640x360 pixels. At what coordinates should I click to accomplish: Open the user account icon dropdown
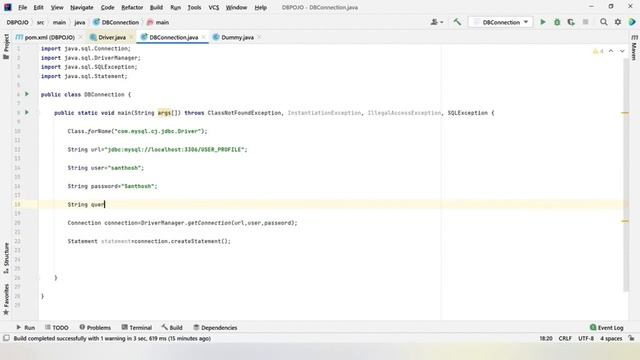point(436,22)
